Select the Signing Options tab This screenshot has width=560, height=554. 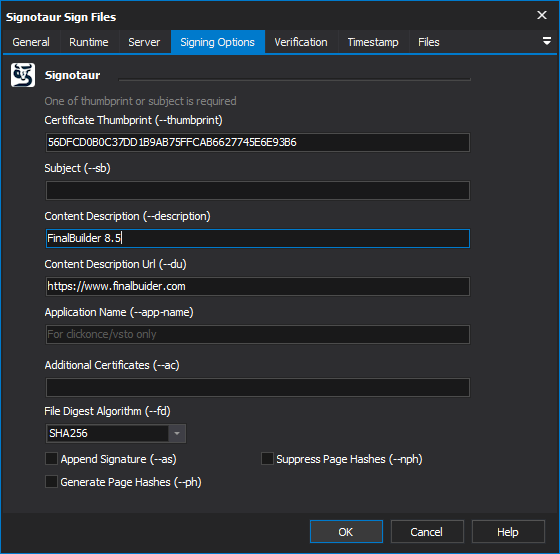pyautogui.click(x=218, y=42)
